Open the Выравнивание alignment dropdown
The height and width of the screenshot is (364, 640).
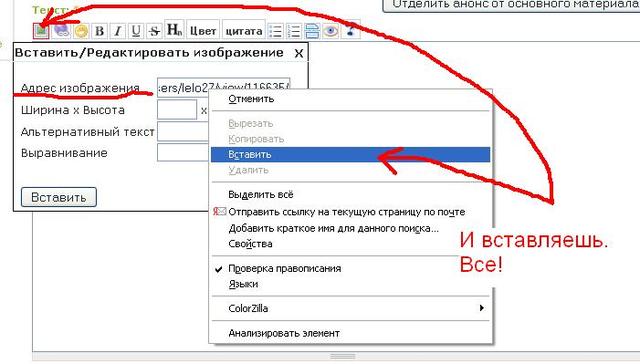(183, 153)
